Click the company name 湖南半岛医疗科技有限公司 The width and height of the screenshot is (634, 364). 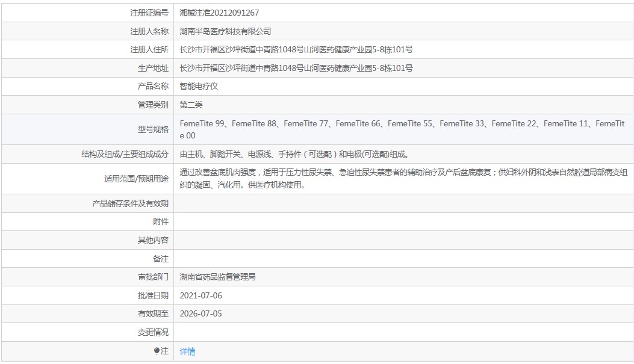point(225,31)
